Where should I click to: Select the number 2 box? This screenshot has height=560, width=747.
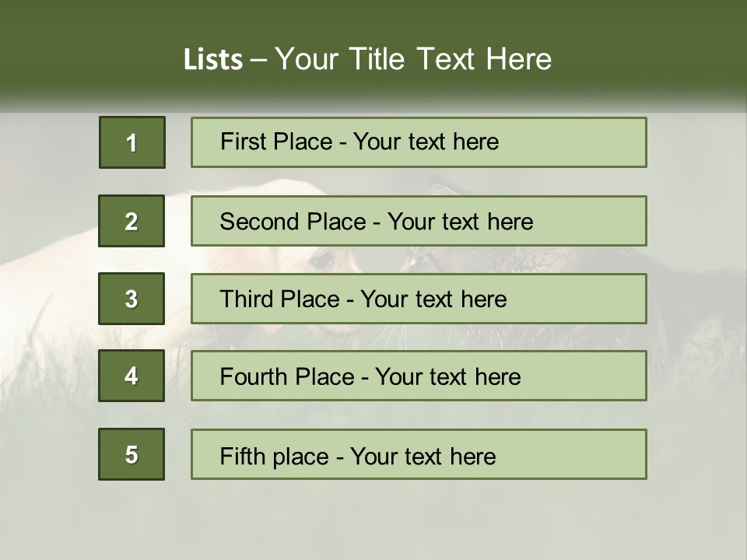[132, 221]
